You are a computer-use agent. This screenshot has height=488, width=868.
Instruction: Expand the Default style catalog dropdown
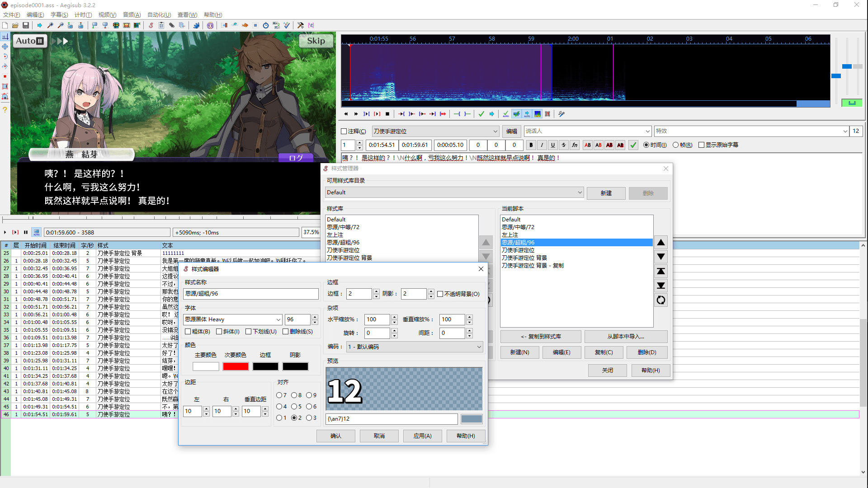click(x=454, y=192)
